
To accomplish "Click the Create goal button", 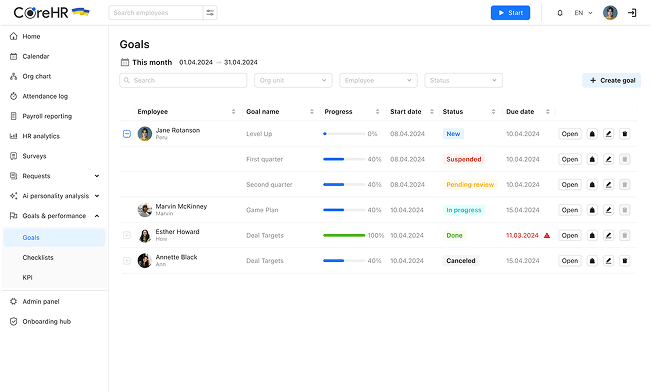I will coord(612,80).
